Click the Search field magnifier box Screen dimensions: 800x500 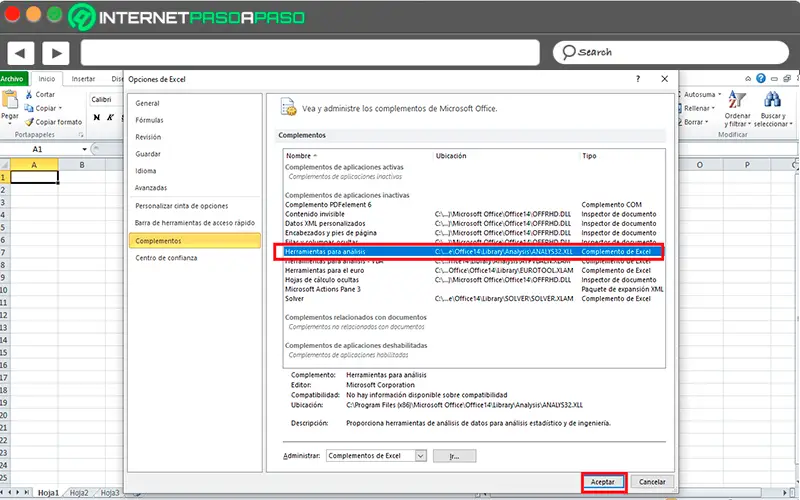point(670,52)
